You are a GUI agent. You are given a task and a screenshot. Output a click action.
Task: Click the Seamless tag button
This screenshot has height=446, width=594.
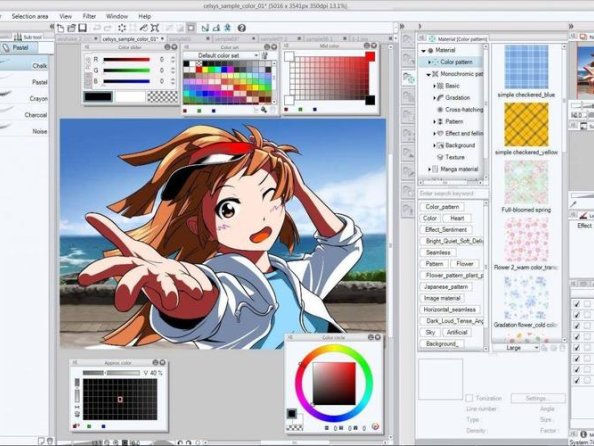click(438, 252)
